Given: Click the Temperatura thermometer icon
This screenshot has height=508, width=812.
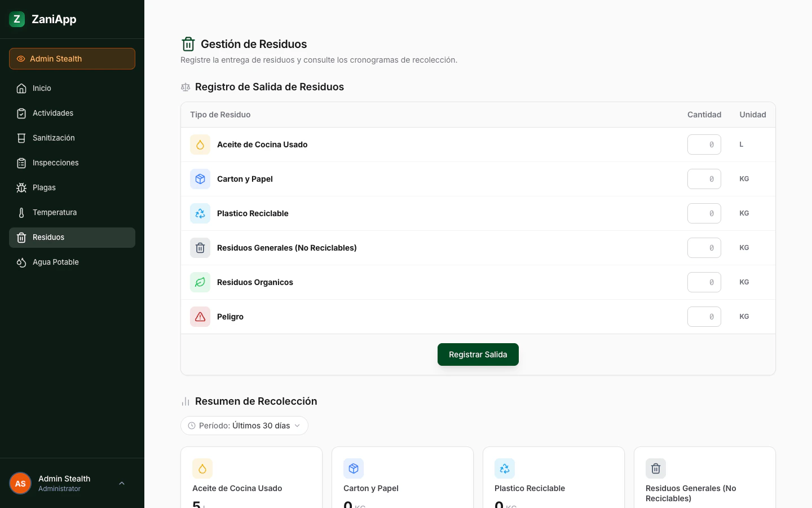Looking at the screenshot, I should click(x=21, y=212).
